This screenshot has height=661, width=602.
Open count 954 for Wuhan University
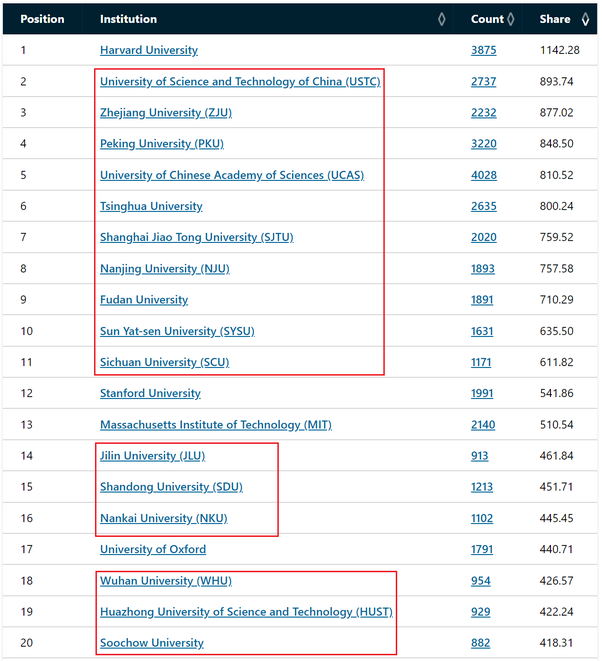[x=480, y=581]
